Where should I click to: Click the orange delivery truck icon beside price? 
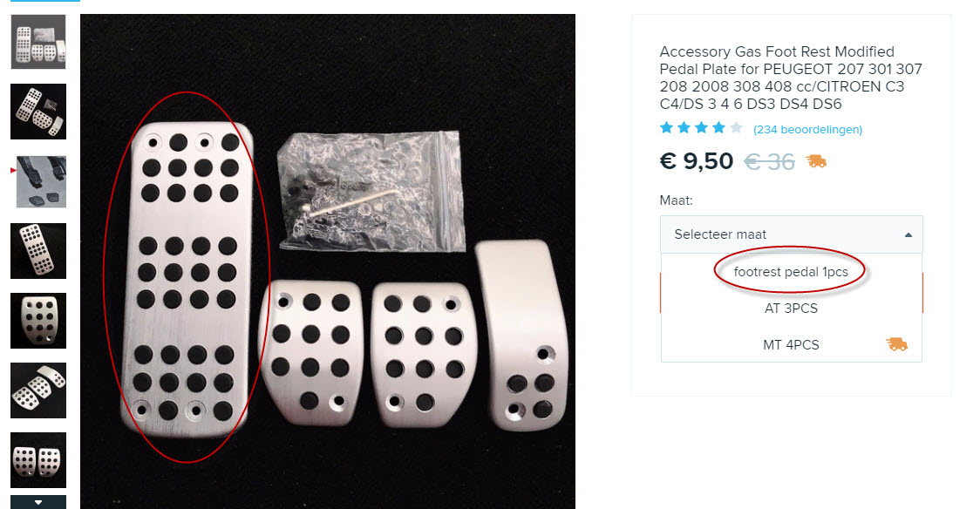(816, 161)
